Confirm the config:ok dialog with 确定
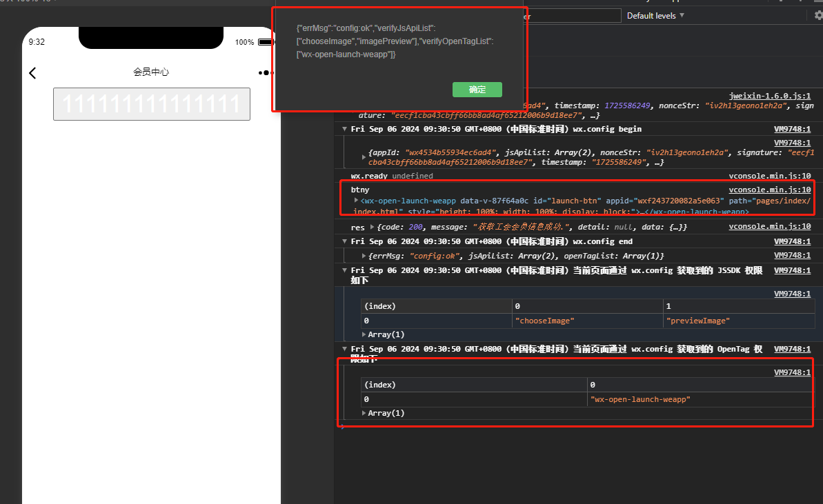Screen dimensions: 823x504 pyautogui.click(x=477, y=90)
